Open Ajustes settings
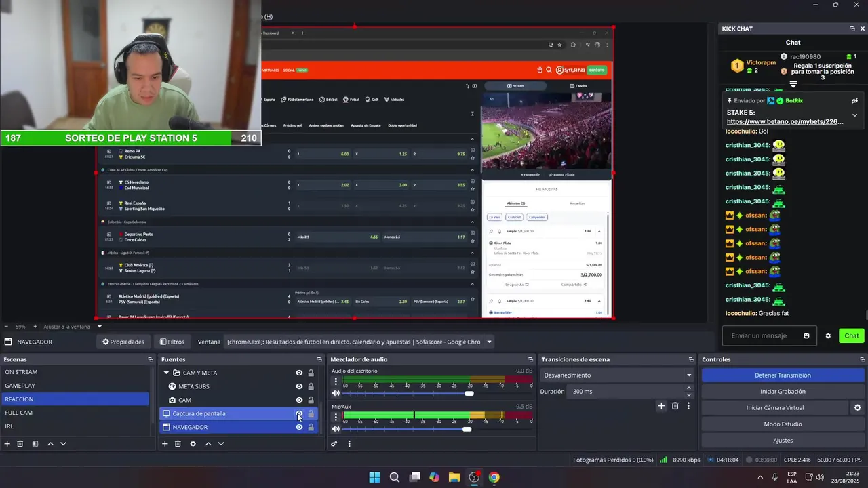 (783, 441)
